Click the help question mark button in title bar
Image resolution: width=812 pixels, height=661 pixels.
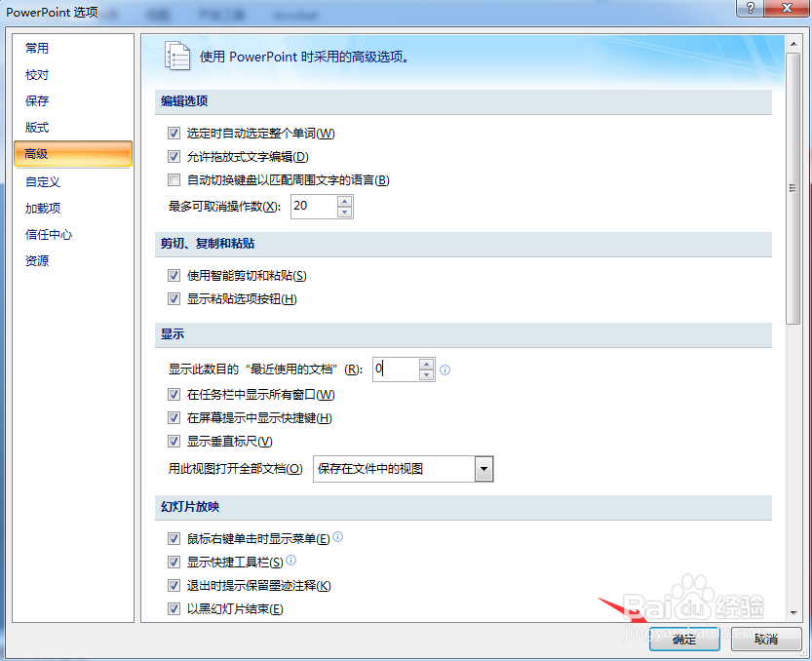pos(751,8)
